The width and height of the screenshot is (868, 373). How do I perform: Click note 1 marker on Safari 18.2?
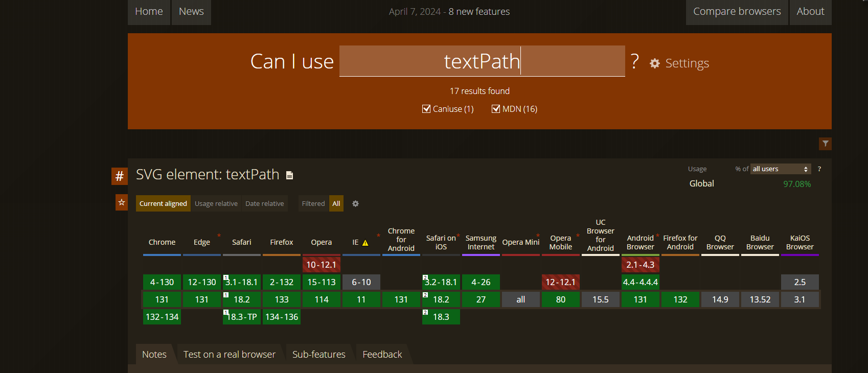(225, 295)
